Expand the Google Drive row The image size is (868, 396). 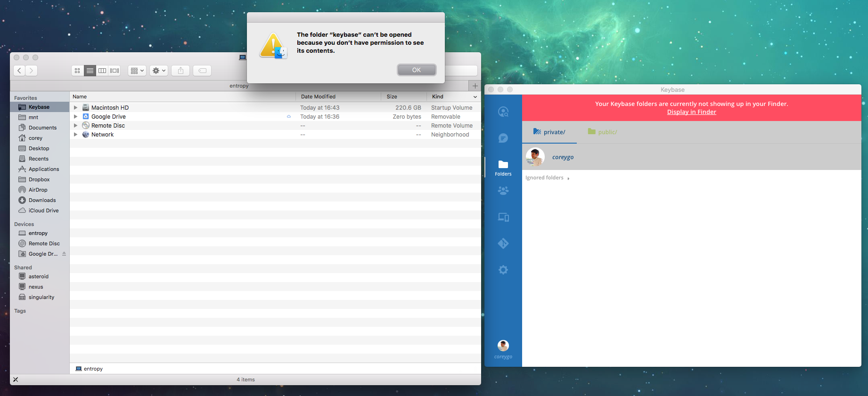[x=75, y=117]
